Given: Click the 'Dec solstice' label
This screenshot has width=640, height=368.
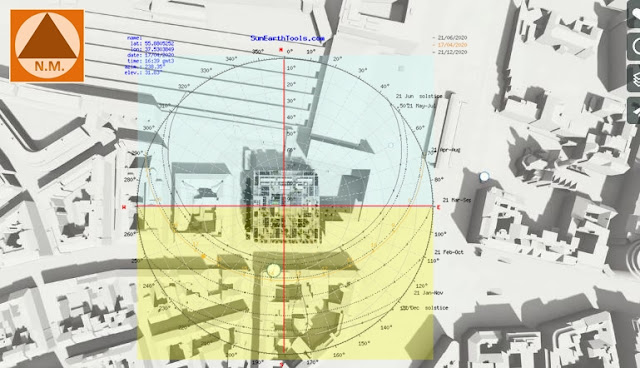Looking at the screenshot, I should [x=429, y=308].
